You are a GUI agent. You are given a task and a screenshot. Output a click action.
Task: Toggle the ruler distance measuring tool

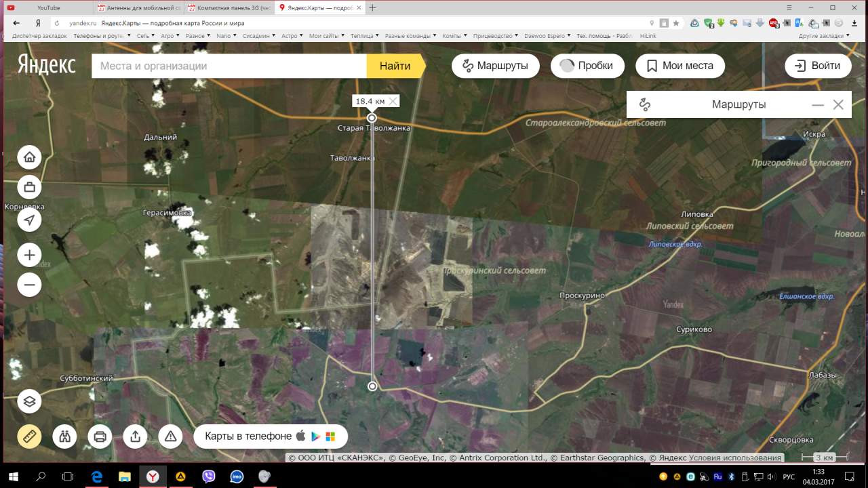coord(29,436)
